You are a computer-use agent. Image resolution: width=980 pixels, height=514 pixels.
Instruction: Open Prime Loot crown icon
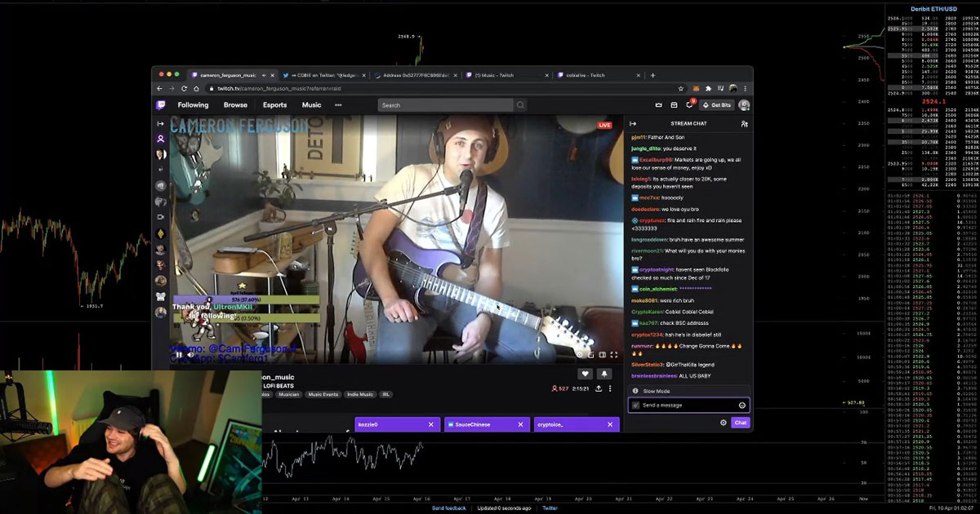(x=659, y=105)
